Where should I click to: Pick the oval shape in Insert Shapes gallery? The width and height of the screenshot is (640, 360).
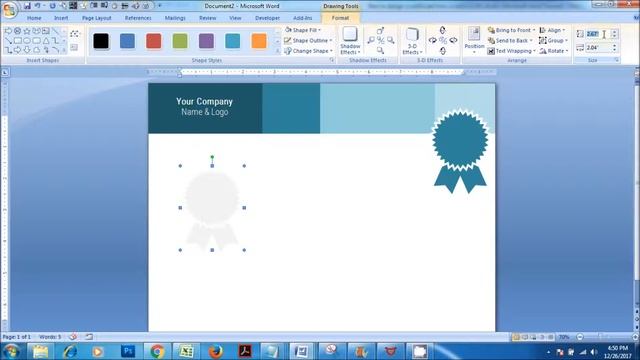coord(27,40)
